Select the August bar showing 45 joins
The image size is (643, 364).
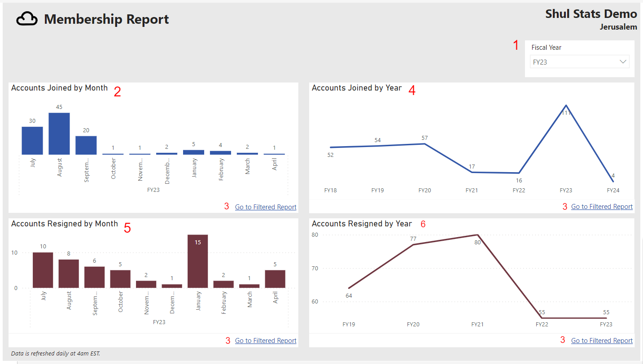[59, 134]
